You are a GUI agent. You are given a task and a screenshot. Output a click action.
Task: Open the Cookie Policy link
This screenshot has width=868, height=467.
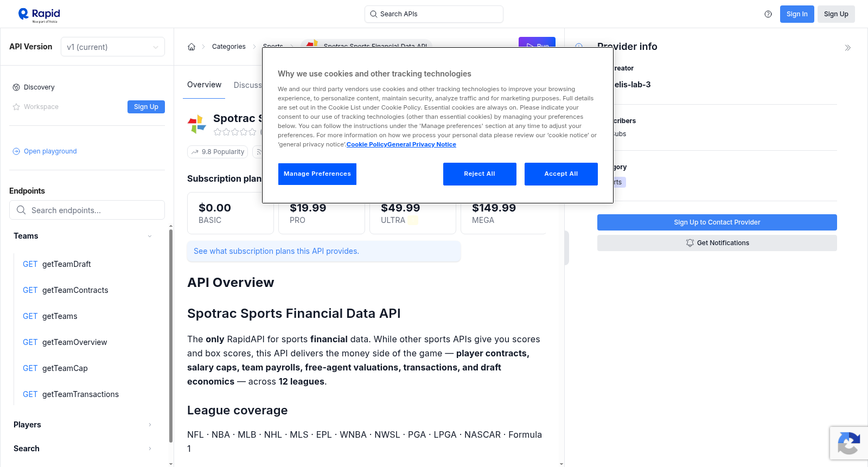[x=366, y=144]
